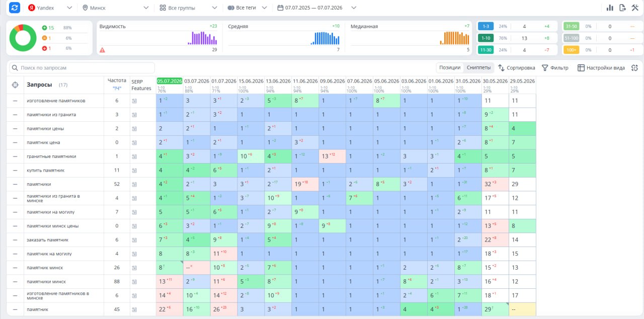Open the Yandex search engine dropdown
The image size is (644, 319).
point(50,8)
